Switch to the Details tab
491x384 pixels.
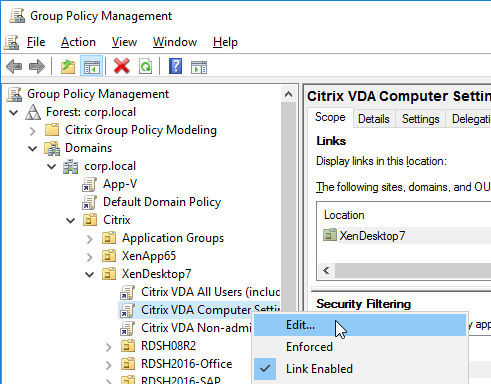pyautogui.click(x=374, y=119)
